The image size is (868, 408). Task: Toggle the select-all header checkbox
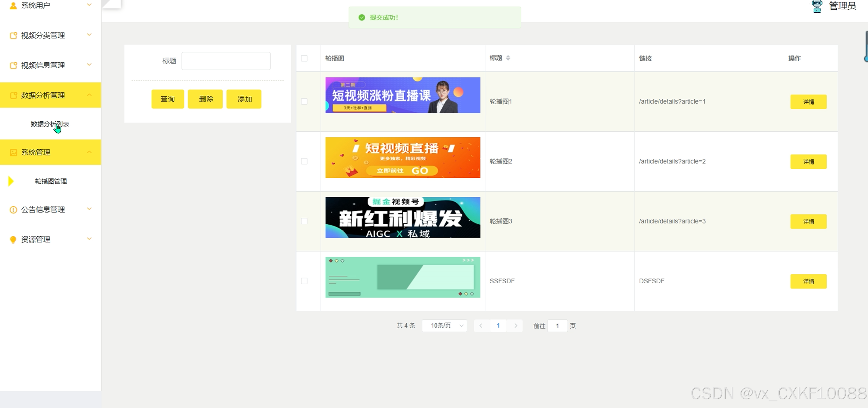(304, 58)
